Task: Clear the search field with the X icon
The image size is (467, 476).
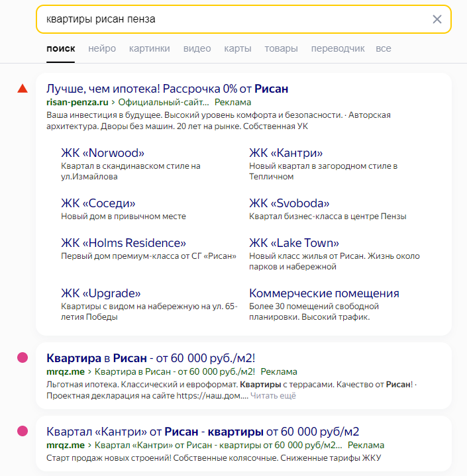Action: [437, 19]
